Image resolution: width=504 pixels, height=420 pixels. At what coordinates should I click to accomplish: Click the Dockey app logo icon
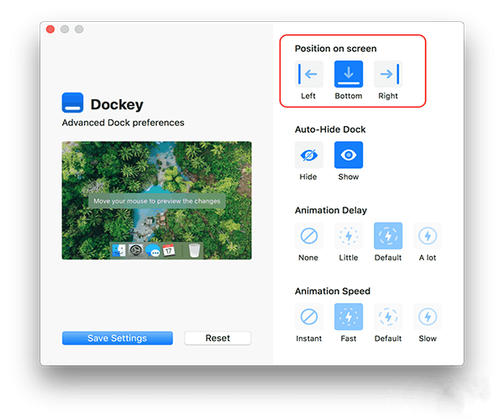[x=72, y=102]
